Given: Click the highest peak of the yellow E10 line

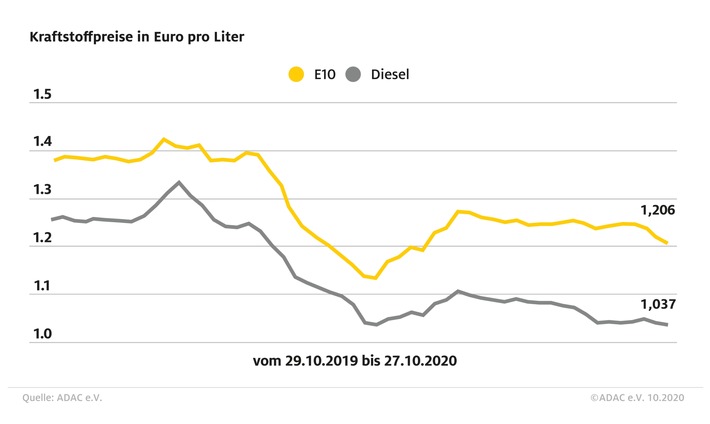Looking at the screenshot, I should pyautogui.click(x=164, y=140).
